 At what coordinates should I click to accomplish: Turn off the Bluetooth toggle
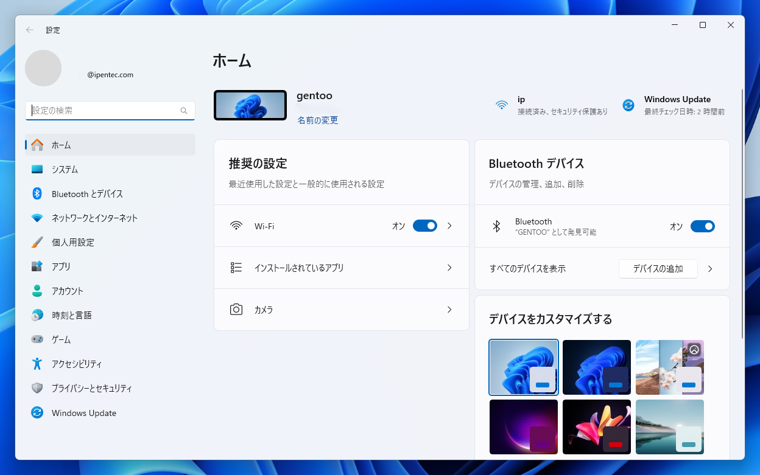(x=703, y=226)
